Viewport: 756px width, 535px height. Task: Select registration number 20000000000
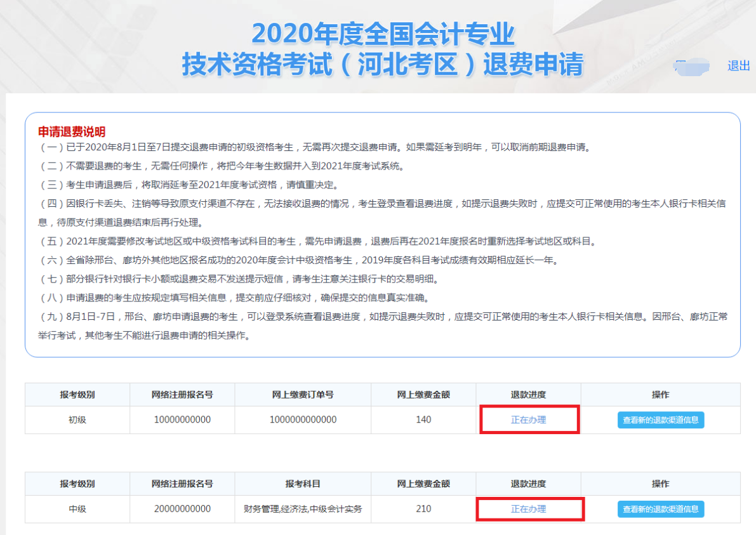182,509
